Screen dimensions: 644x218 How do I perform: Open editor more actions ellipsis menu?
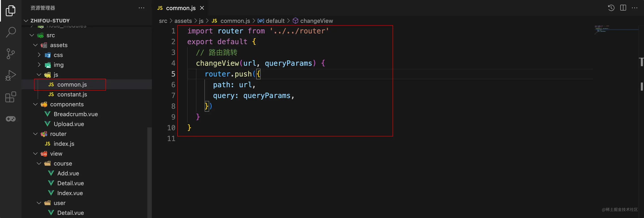[x=635, y=8]
